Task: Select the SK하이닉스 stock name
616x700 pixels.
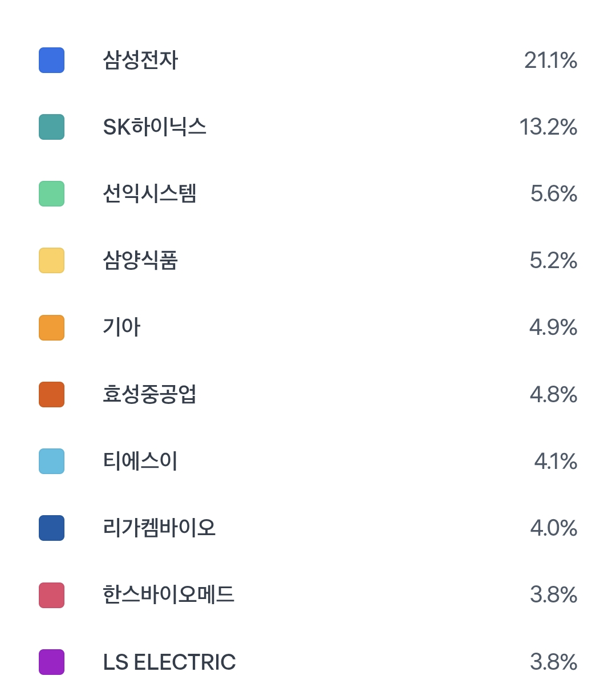Action: click(155, 127)
